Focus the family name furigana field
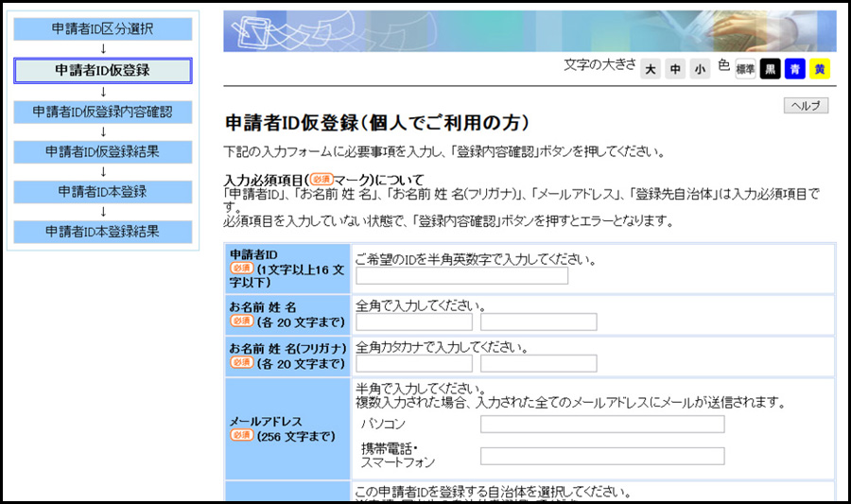Viewport: 851px width, 504px height. (x=414, y=363)
